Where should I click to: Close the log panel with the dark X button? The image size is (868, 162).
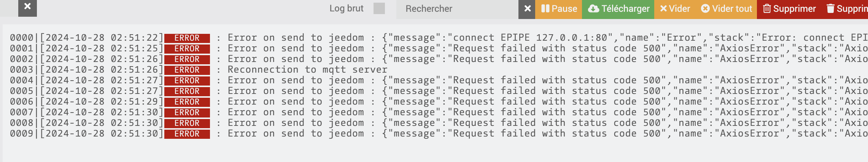(x=27, y=8)
